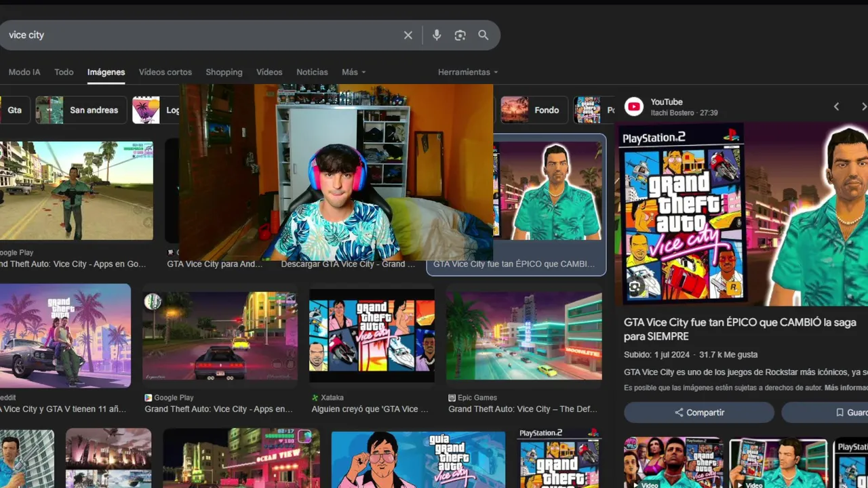The image size is (868, 488).
Task: Open the second related video thumbnail in preview panel
Action: (x=778, y=463)
